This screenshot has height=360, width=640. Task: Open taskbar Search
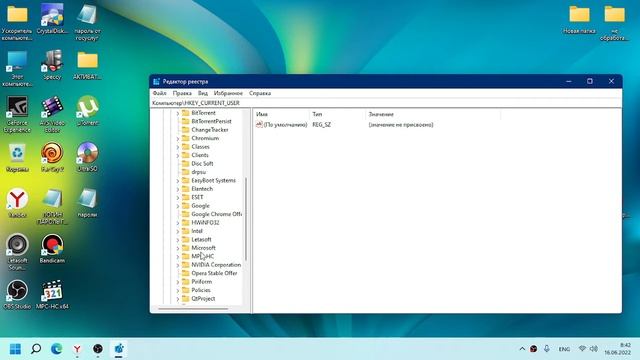(36, 349)
